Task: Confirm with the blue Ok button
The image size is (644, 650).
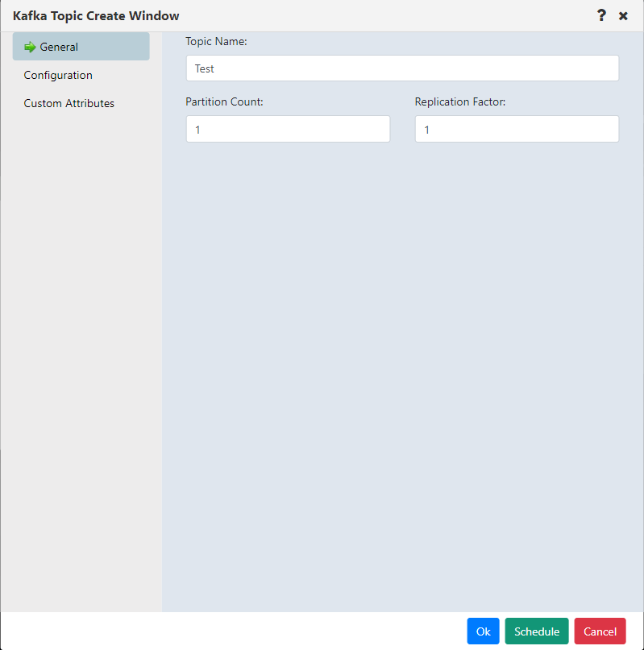Action: pyautogui.click(x=483, y=631)
